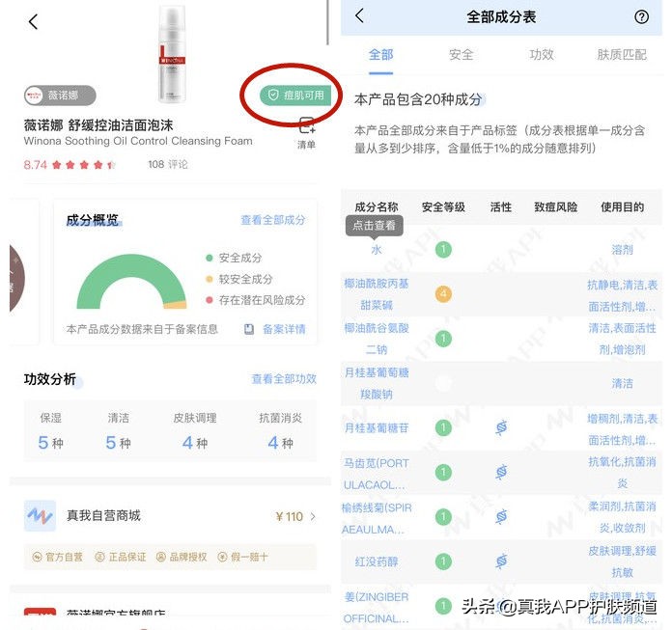Click 清洁 purpose of 月桂基葡萄糖羧酸钠
This screenshot has width=672, height=630.
(x=623, y=383)
